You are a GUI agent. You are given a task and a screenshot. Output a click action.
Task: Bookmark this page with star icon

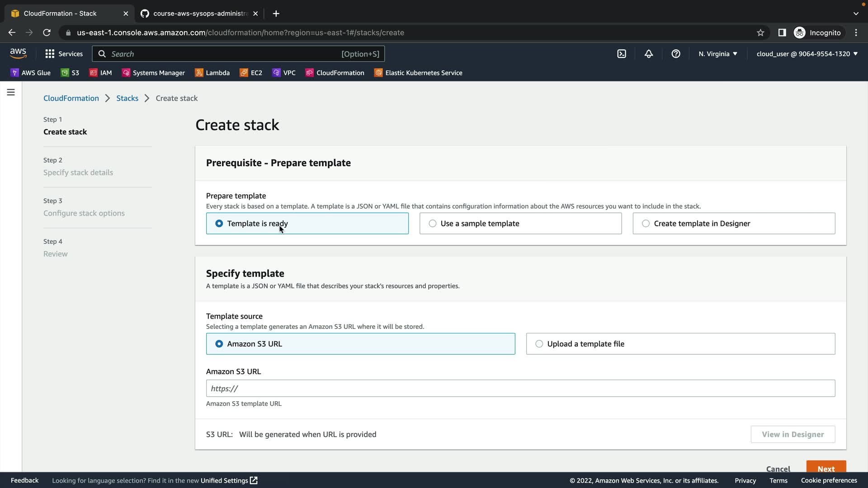click(760, 33)
